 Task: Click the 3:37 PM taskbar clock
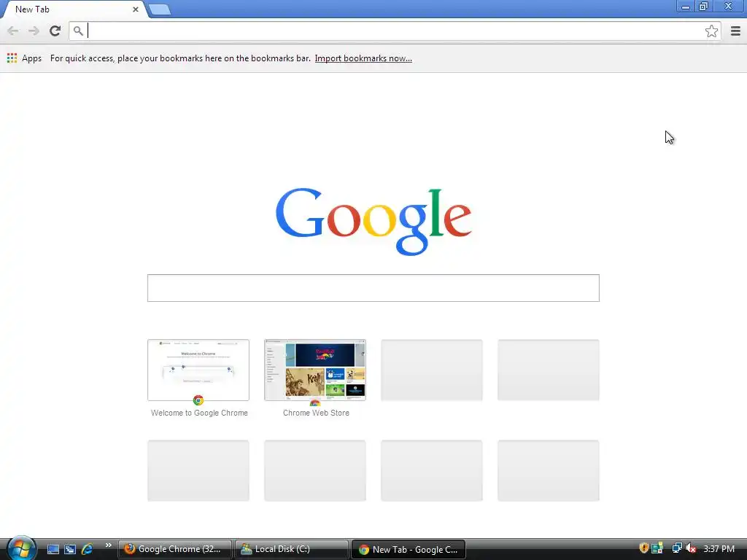719,548
